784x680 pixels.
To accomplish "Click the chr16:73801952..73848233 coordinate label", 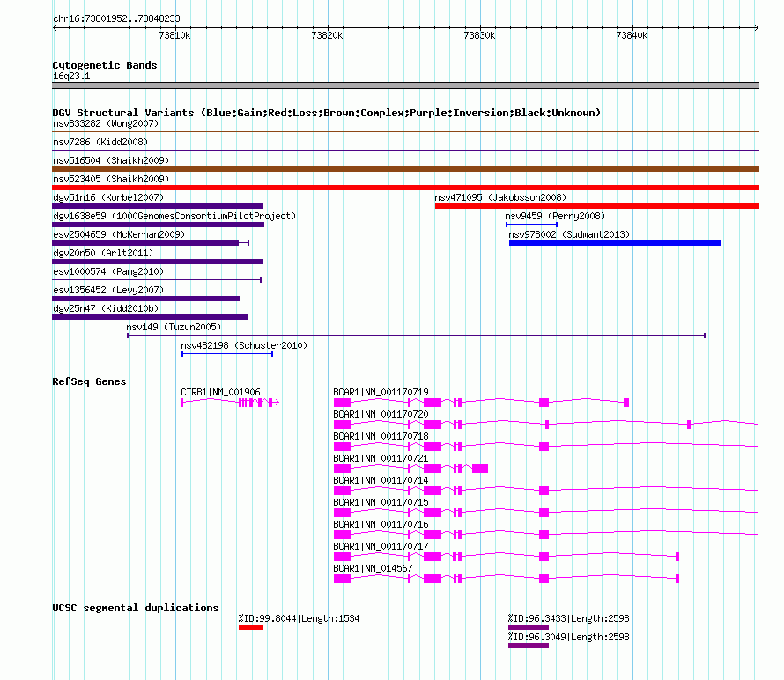I will (x=116, y=18).
